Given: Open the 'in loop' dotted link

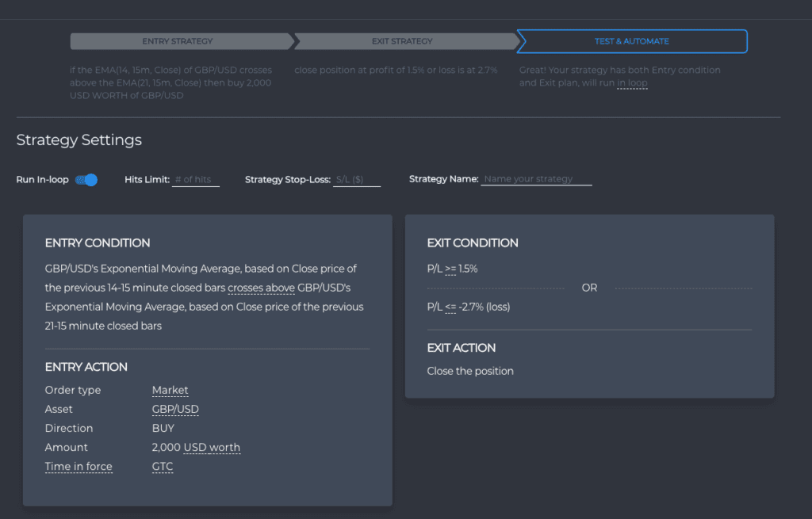Looking at the screenshot, I should (x=632, y=82).
